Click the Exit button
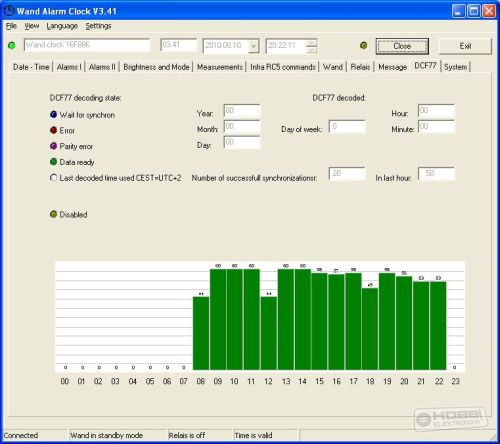 (465, 46)
